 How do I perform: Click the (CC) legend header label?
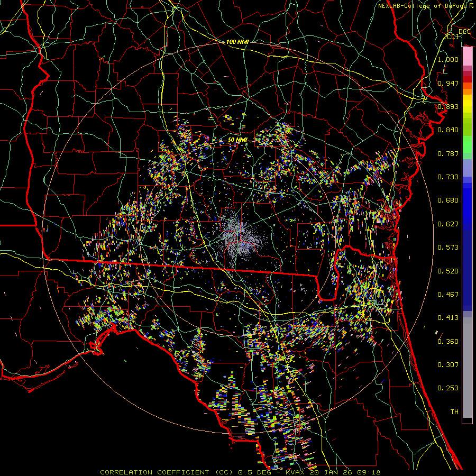point(451,37)
